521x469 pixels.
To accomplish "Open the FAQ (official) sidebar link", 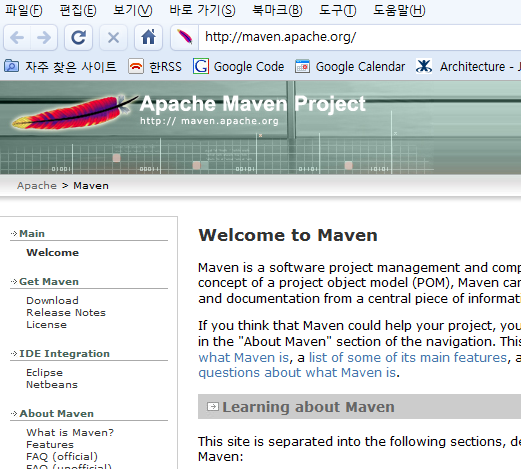I will tap(62, 457).
